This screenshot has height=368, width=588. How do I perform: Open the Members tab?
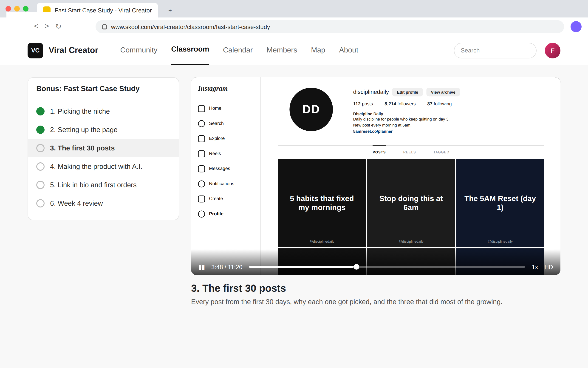(x=282, y=50)
